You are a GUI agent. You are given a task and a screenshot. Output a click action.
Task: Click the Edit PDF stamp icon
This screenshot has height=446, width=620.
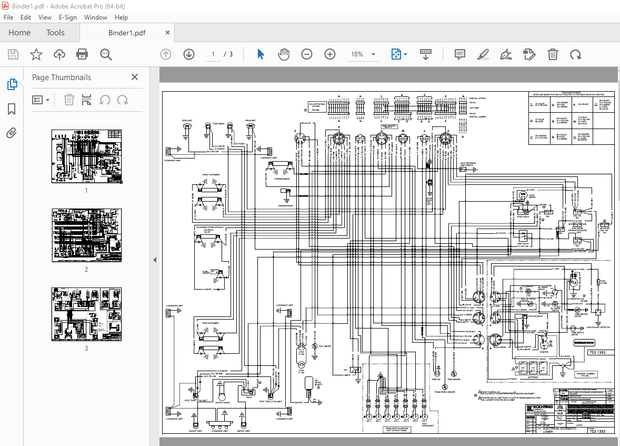[x=529, y=54]
